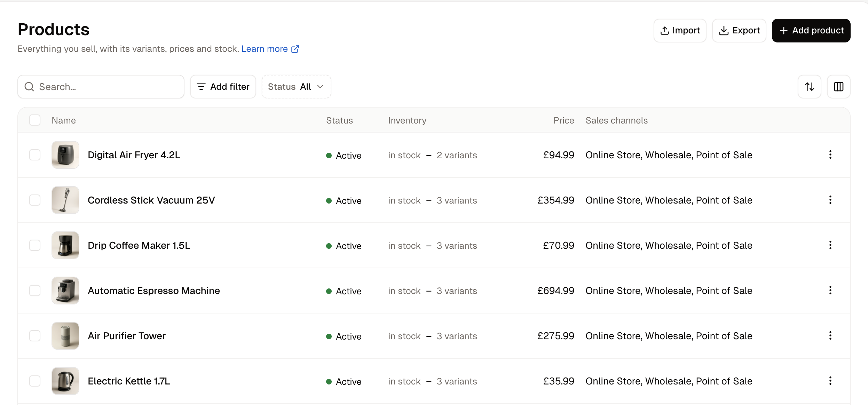Screen dimensions: 868x405
Task: Click the £354.99 price cell
Action: click(x=555, y=200)
